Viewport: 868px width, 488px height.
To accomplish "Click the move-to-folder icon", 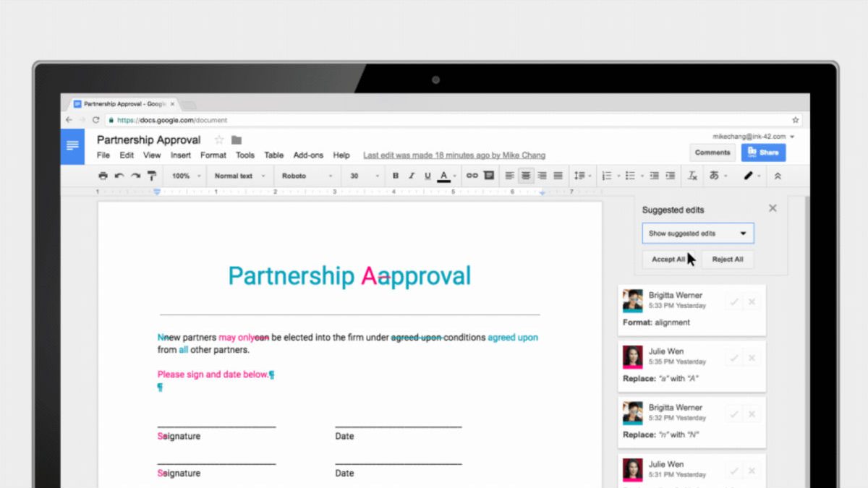I will click(x=237, y=140).
